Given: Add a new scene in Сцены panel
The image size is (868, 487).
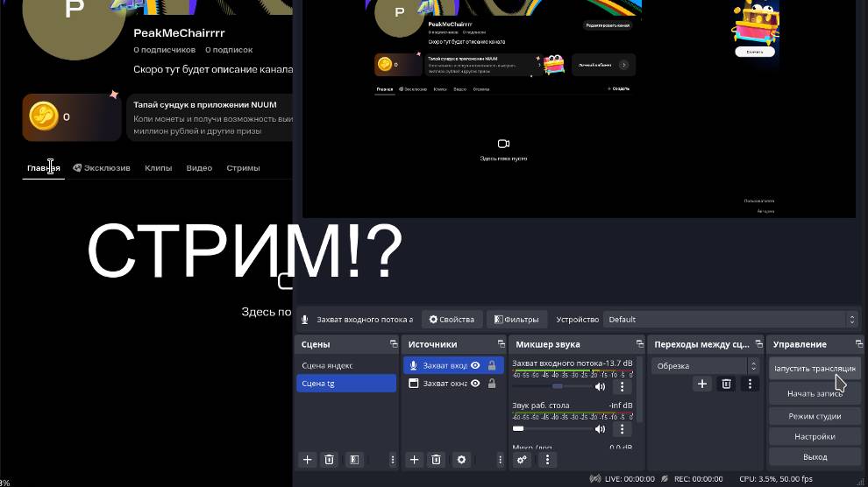Looking at the screenshot, I should [307, 459].
